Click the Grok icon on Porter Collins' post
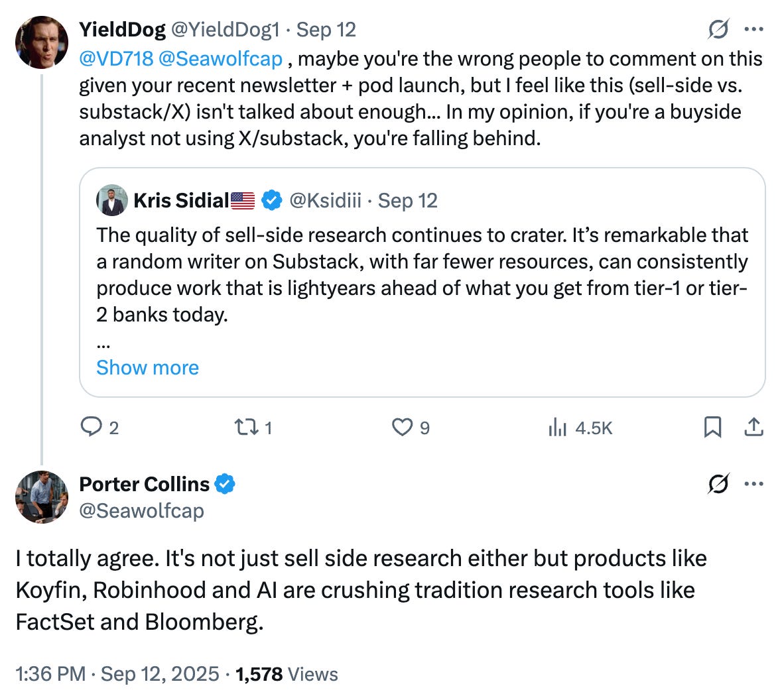Screen dimensions: 780x700 pyautogui.click(x=718, y=484)
